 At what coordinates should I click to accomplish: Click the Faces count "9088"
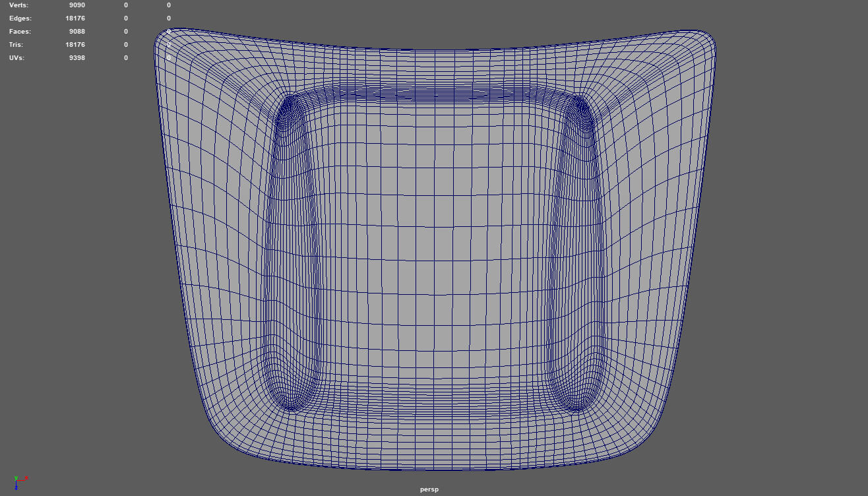coord(77,32)
